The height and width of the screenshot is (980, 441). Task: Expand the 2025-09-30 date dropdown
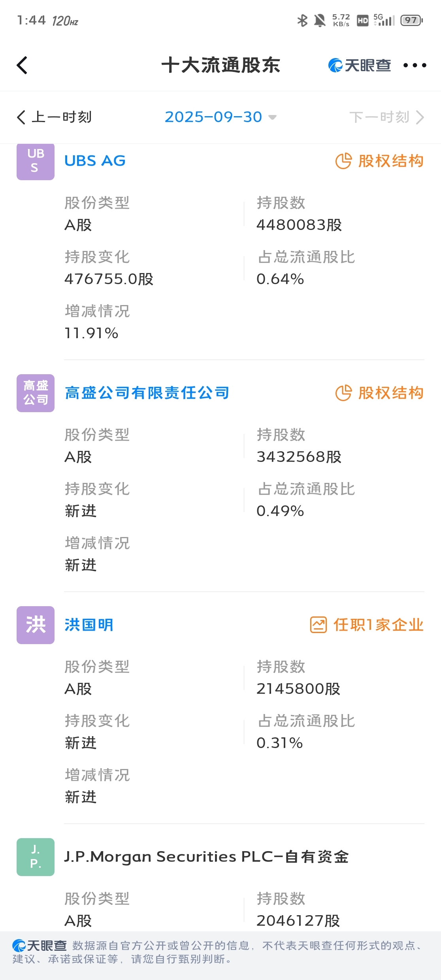[x=220, y=117]
